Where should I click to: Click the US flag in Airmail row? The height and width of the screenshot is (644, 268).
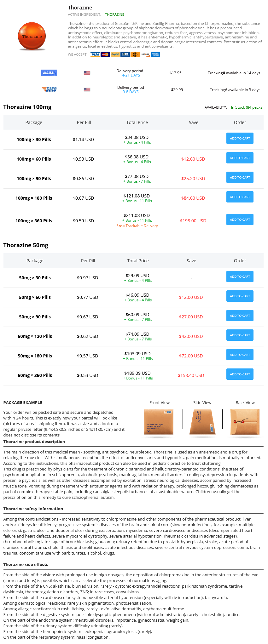click(87, 73)
